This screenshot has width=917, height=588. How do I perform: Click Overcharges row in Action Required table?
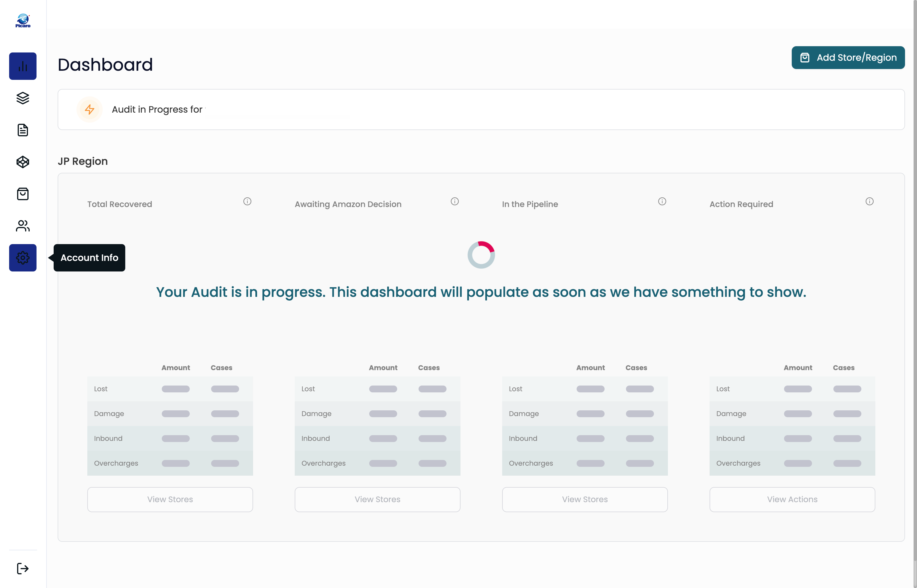793,463
